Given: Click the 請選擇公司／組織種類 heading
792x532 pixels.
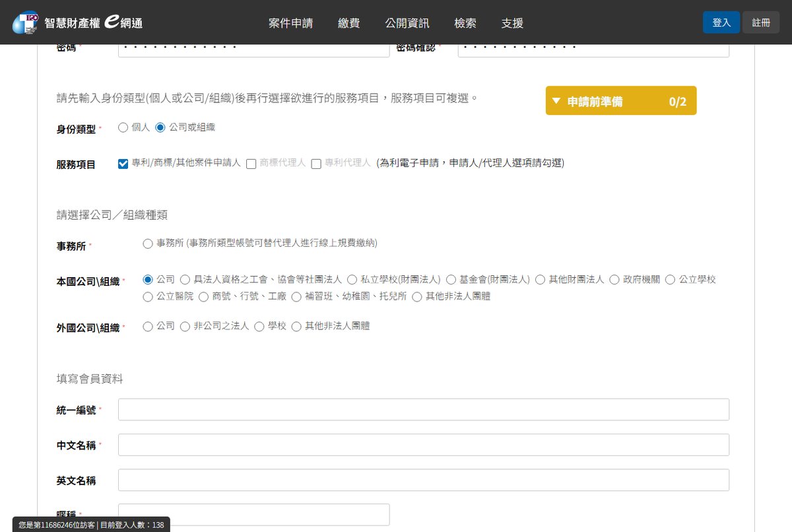Looking at the screenshot, I should coord(112,215).
